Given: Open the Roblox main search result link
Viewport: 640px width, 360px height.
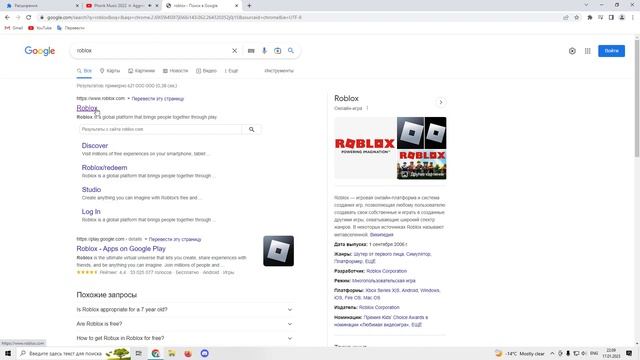Looking at the screenshot, I should [87, 108].
